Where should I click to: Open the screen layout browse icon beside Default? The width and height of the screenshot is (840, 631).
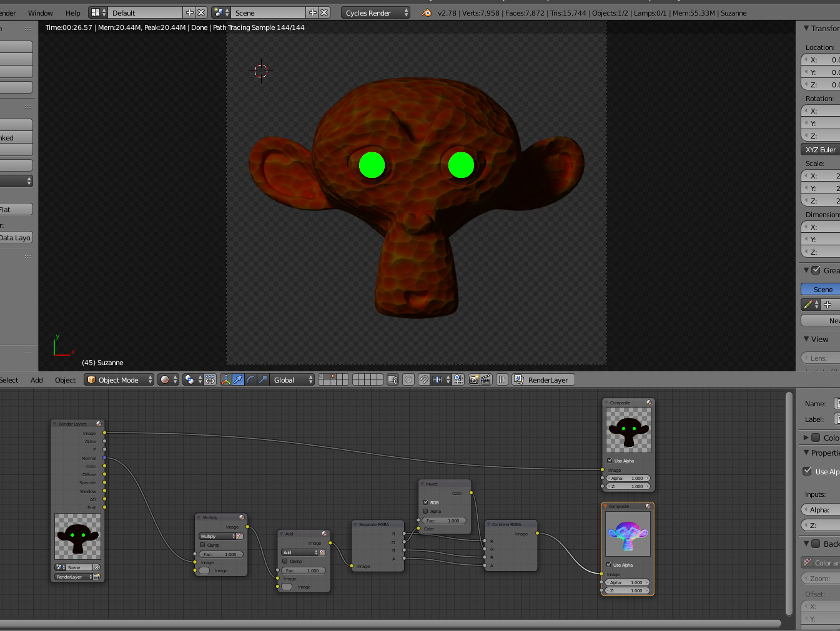pyautogui.click(x=98, y=12)
